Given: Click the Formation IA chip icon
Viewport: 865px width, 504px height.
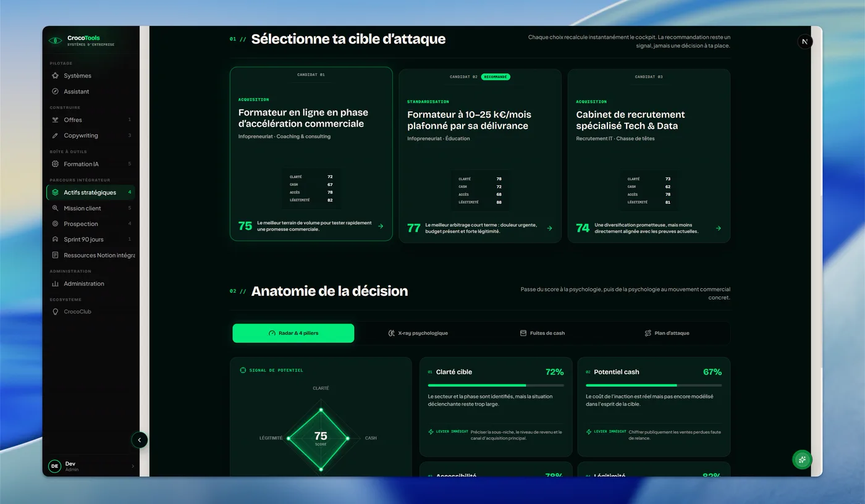Looking at the screenshot, I should pos(55,164).
